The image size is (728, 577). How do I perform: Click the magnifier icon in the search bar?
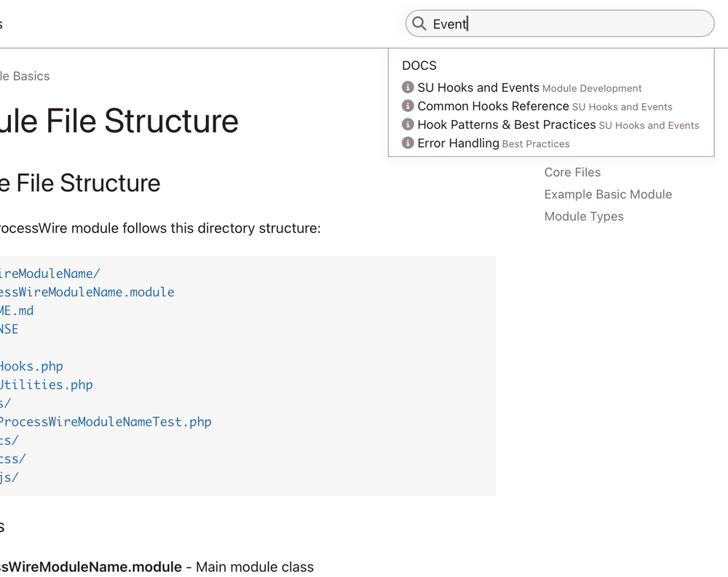tap(419, 24)
